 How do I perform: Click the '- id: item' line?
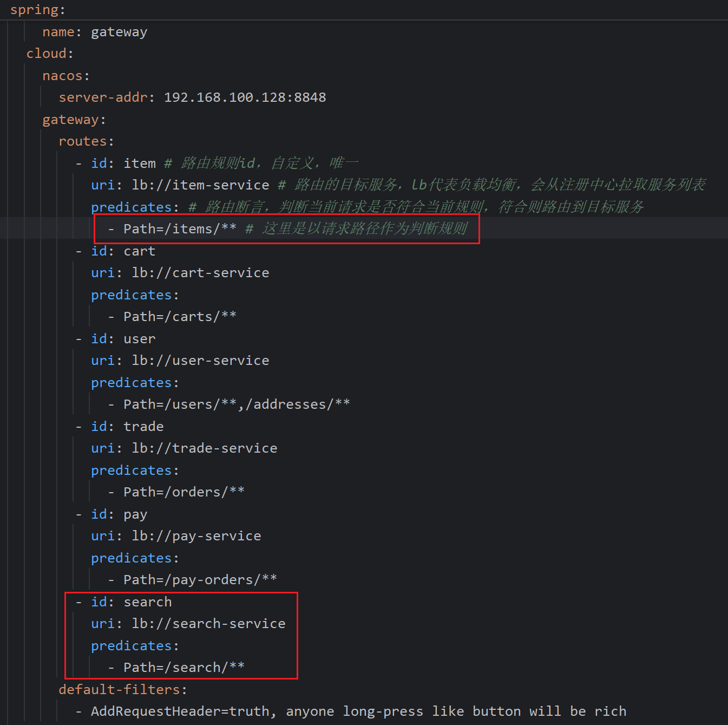tap(115, 164)
